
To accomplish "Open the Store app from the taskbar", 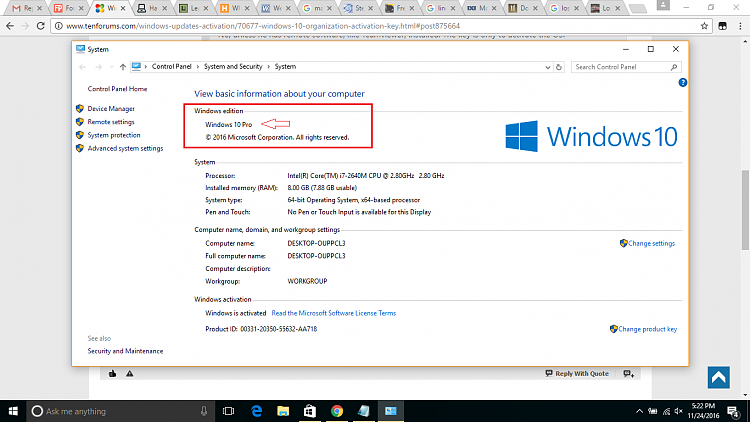I will tap(310, 411).
